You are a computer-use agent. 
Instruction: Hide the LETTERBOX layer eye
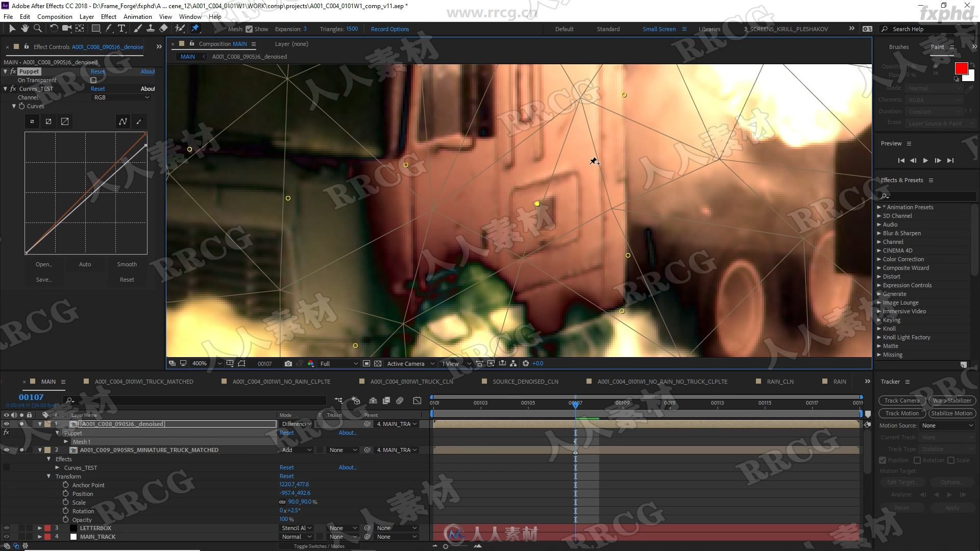[x=6, y=528]
